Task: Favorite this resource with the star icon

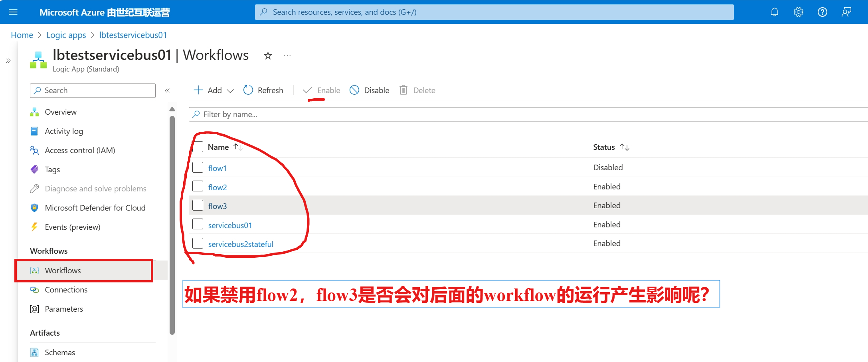Action: [x=268, y=56]
